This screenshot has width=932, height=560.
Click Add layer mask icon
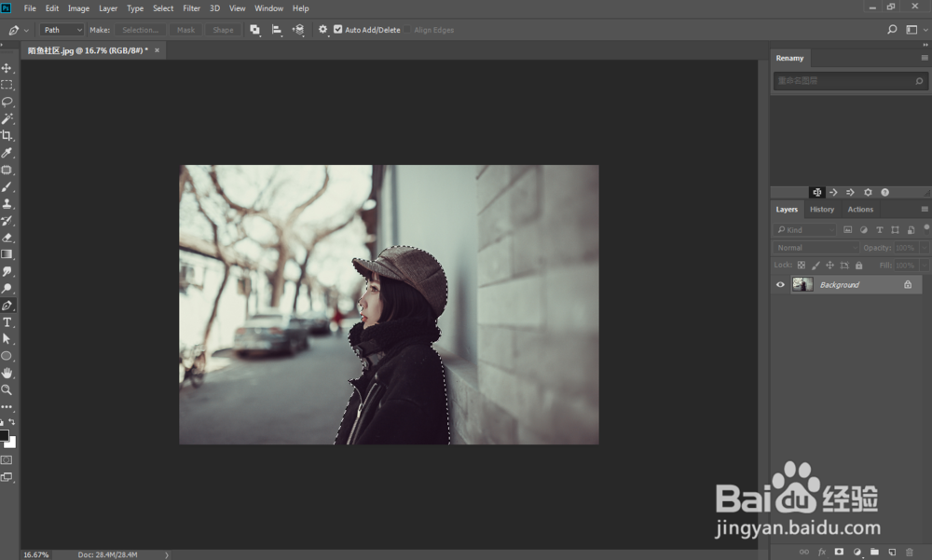pyautogui.click(x=839, y=552)
